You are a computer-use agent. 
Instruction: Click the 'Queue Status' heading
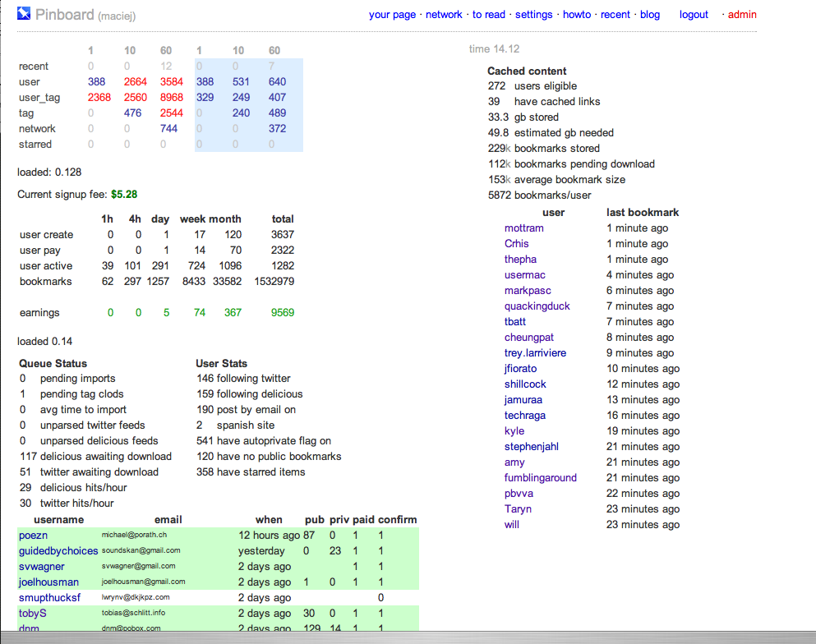(x=53, y=363)
